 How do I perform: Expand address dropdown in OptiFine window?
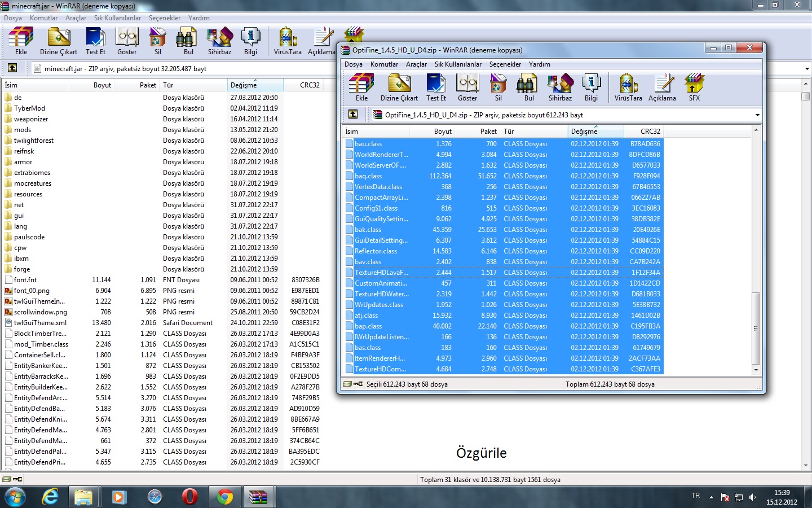757,115
